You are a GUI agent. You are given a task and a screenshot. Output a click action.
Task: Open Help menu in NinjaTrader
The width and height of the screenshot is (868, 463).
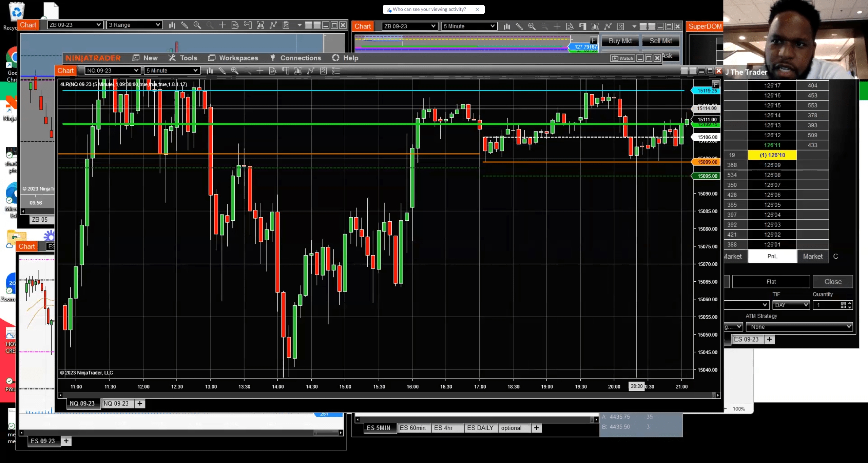[345, 58]
